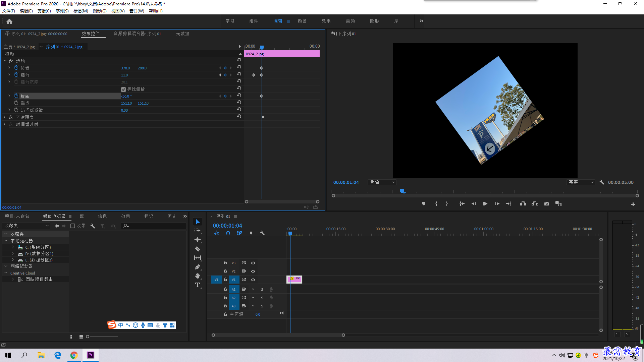
Task: Expand the Rotation property
Action: tap(9, 96)
